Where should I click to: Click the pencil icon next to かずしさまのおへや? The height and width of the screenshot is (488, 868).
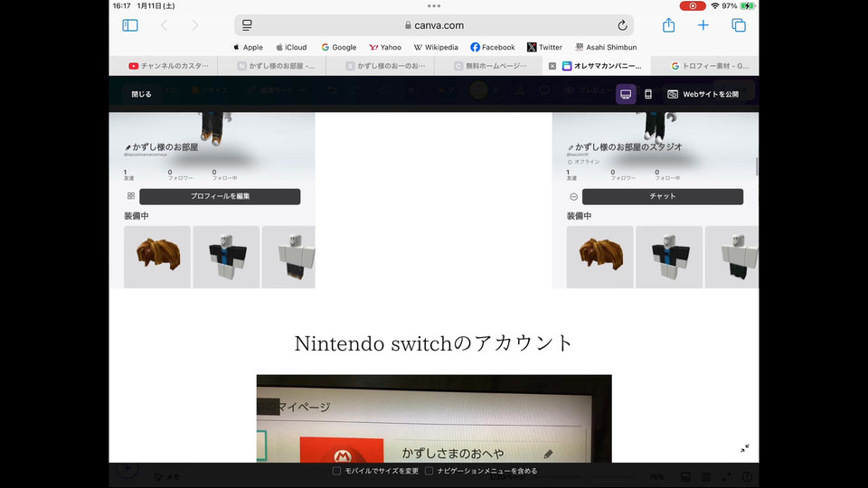click(548, 455)
